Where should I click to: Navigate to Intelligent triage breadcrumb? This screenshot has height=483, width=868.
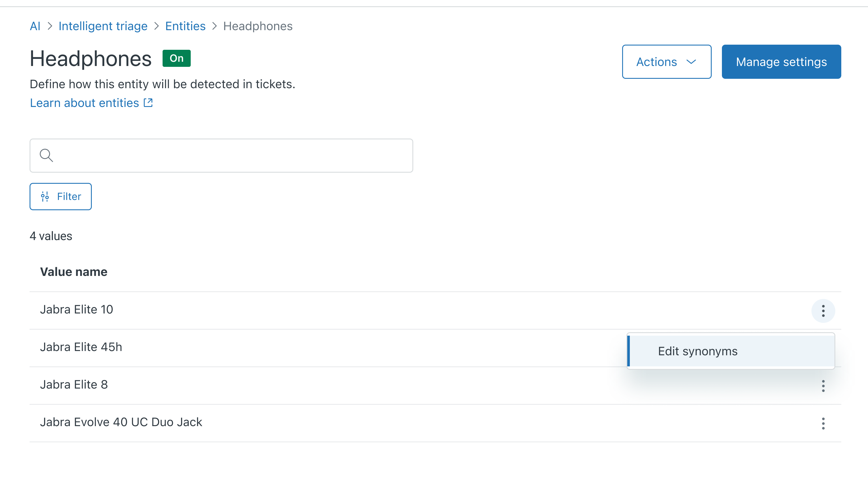(x=103, y=26)
